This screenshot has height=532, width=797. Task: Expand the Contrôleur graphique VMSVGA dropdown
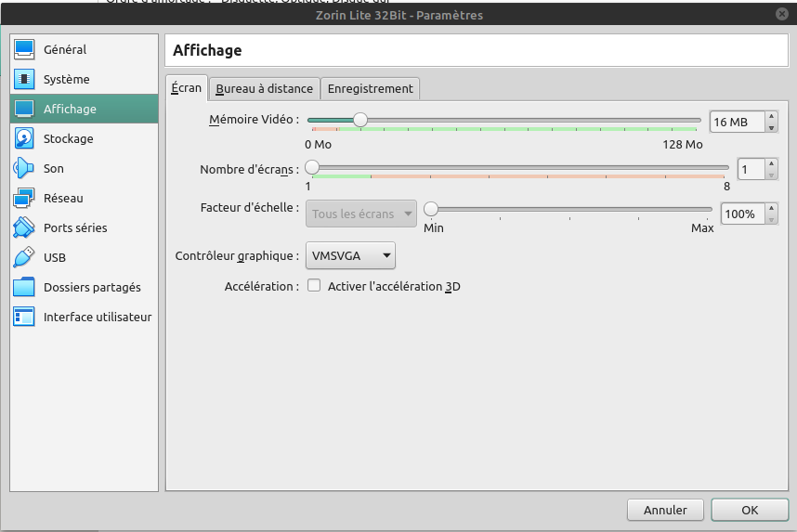point(350,255)
